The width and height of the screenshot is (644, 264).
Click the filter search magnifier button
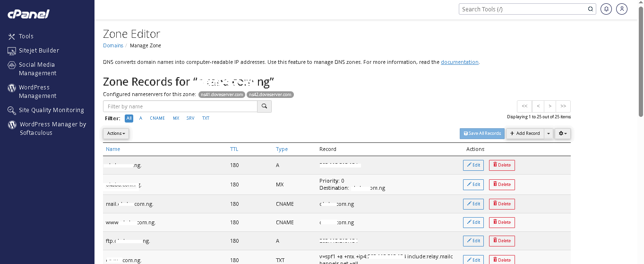point(265,106)
